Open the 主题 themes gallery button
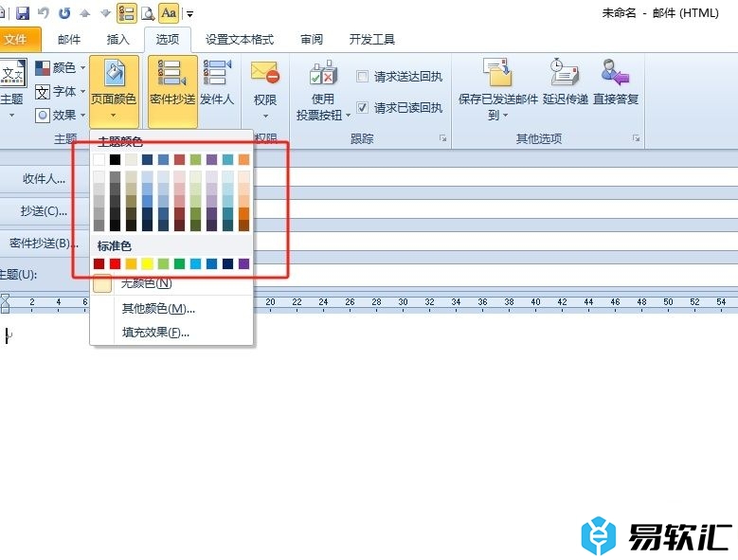This screenshot has height=560, width=738. click(11, 88)
